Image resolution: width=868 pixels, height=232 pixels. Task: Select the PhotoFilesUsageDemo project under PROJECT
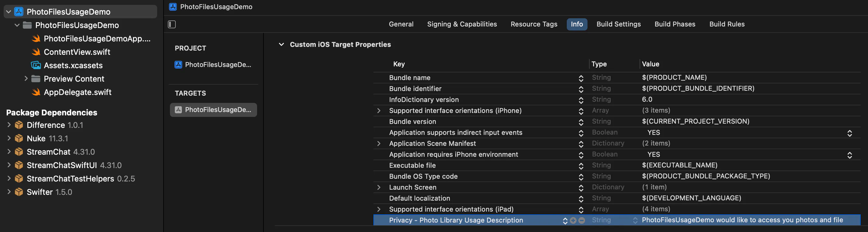213,65
